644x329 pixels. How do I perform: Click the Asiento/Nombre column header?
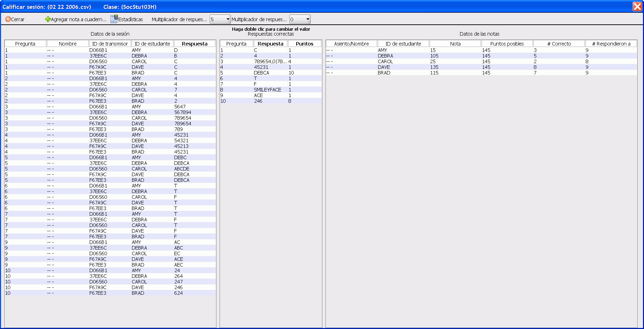tap(352, 44)
